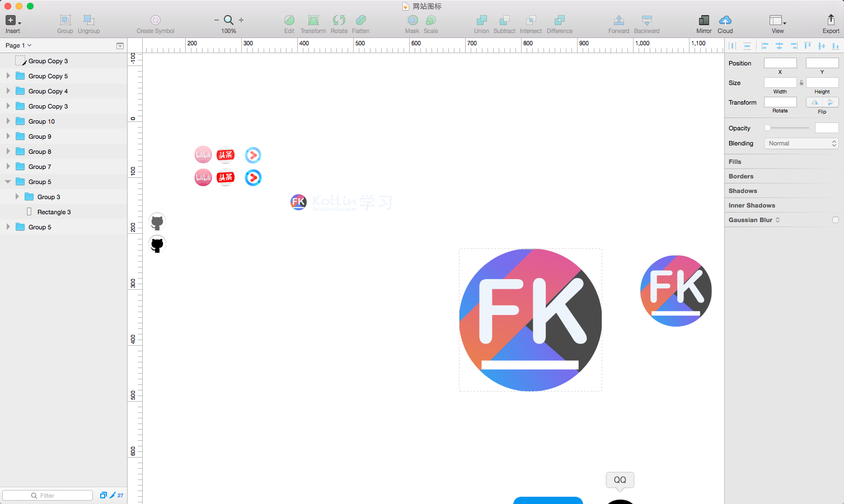Toggle the Gaussian Blur checkbox

(836, 220)
